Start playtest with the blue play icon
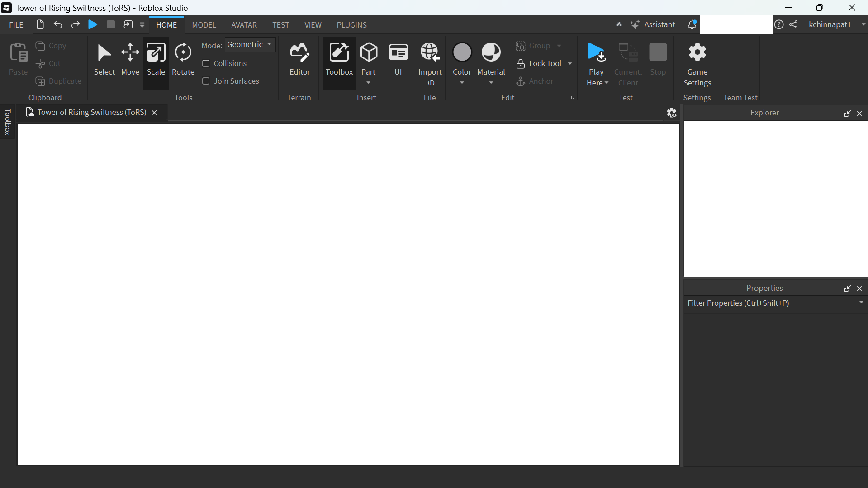 pyautogui.click(x=93, y=24)
